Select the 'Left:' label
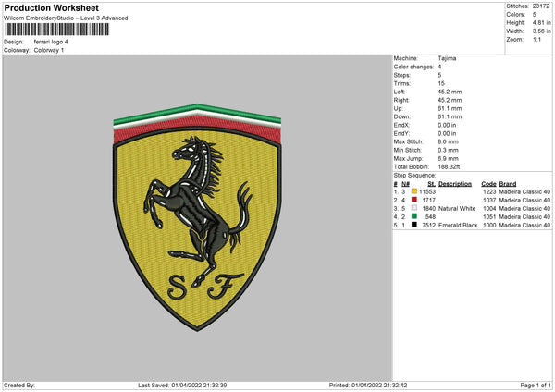Screen dimensions: 555x392 pyautogui.click(x=400, y=92)
